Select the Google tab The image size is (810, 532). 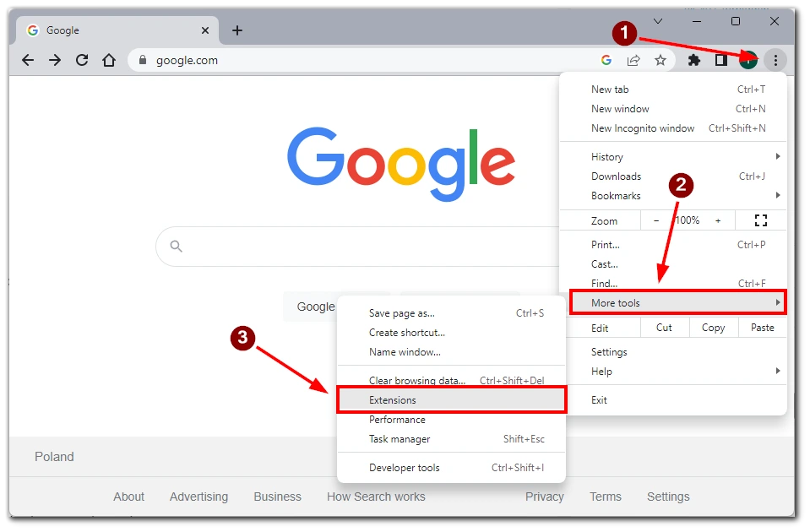(x=117, y=30)
